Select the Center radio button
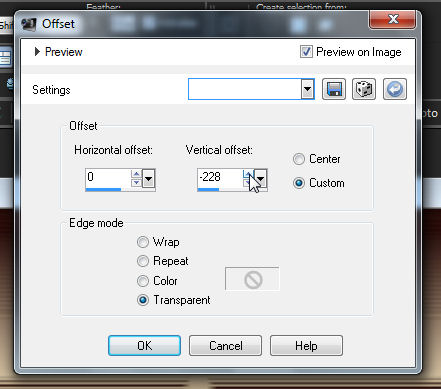Screen dimensions: 441x389 coord(299,159)
